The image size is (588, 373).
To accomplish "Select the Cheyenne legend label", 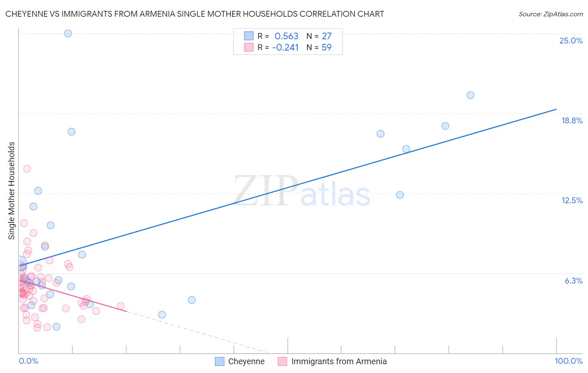I will click(x=246, y=361).
